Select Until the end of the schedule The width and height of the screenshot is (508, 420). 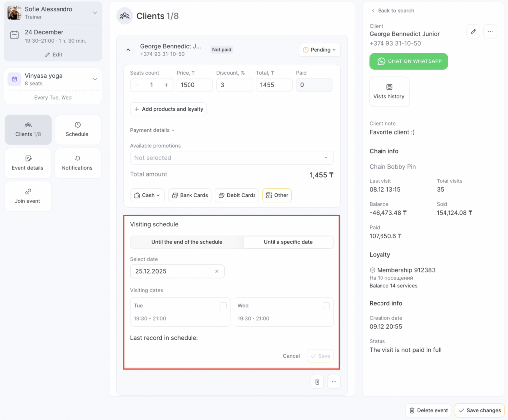coord(187,242)
